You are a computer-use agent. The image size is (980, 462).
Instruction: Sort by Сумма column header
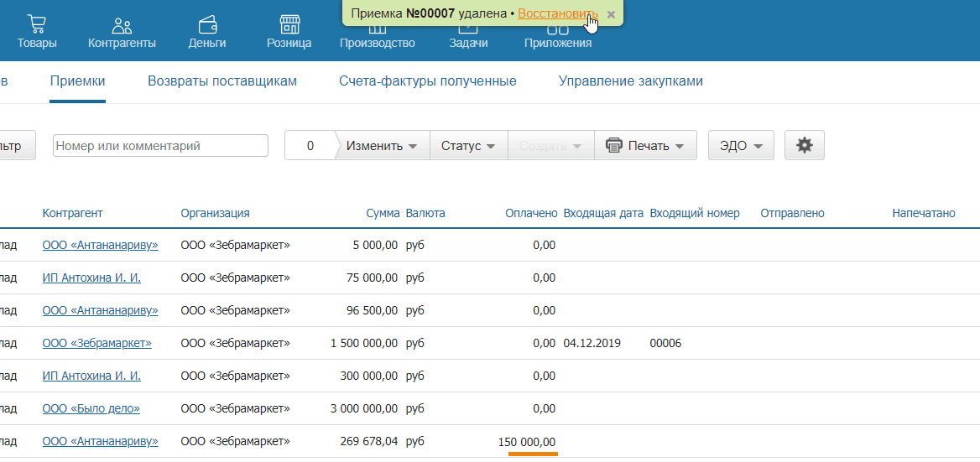(x=383, y=214)
